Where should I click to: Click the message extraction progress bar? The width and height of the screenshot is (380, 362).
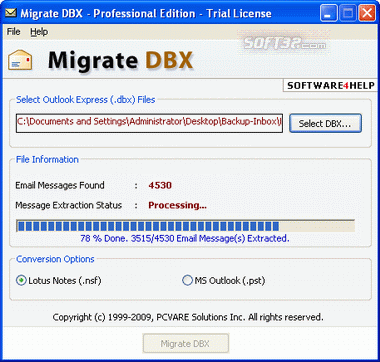pos(185,226)
